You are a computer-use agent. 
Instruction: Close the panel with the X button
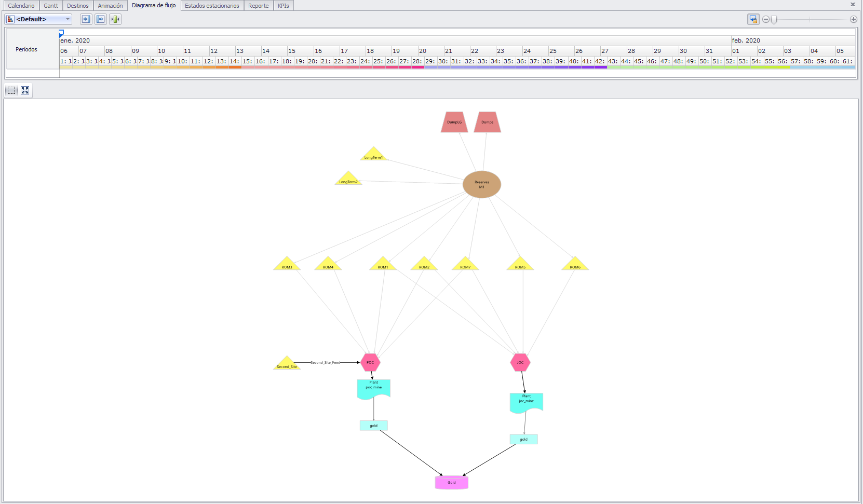[853, 5]
